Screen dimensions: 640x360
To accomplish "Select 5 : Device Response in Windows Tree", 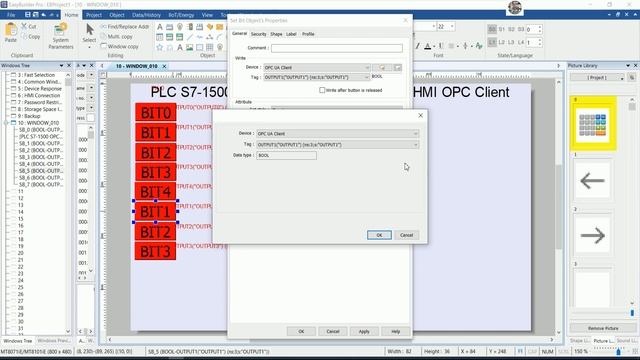I will point(39,89).
